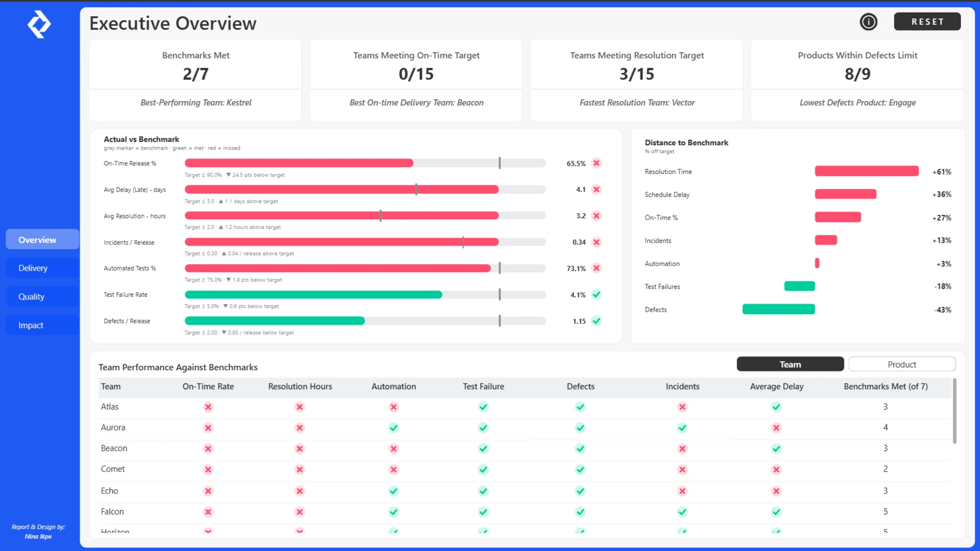Click the Benchmarks Met 2/7 card

[195, 80]
